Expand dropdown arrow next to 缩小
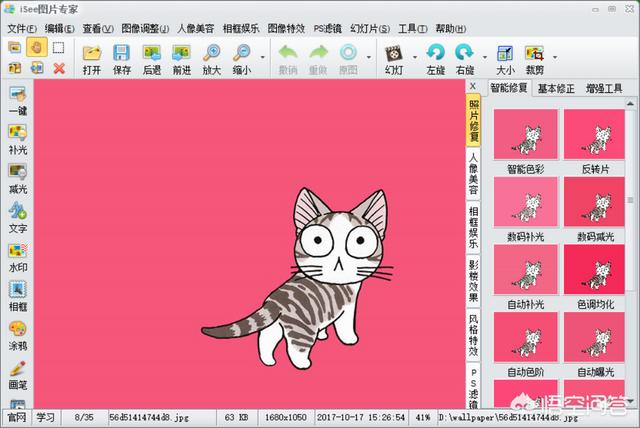Screen dimensions: 640x428 [x=262, y=58]
